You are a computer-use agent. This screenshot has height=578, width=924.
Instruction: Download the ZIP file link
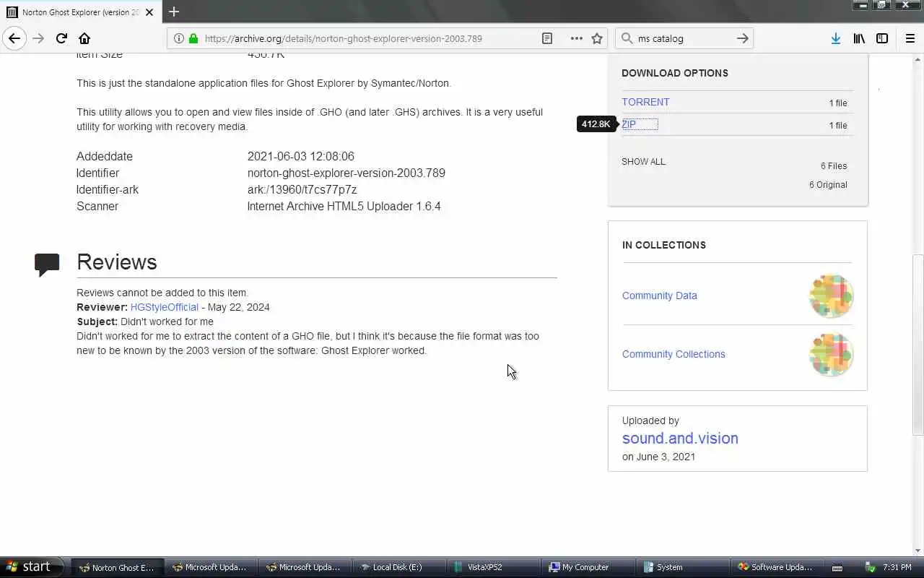click(629, 124)
